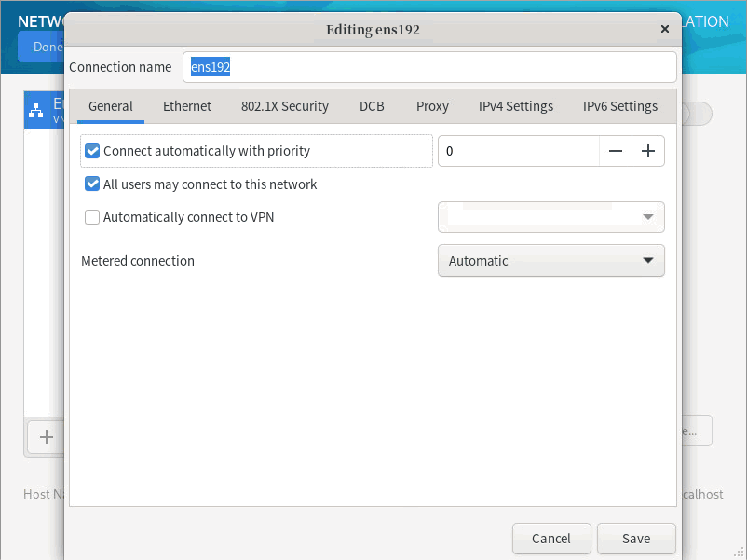
Task: Click the priority value field
Action: click(518, 151)
